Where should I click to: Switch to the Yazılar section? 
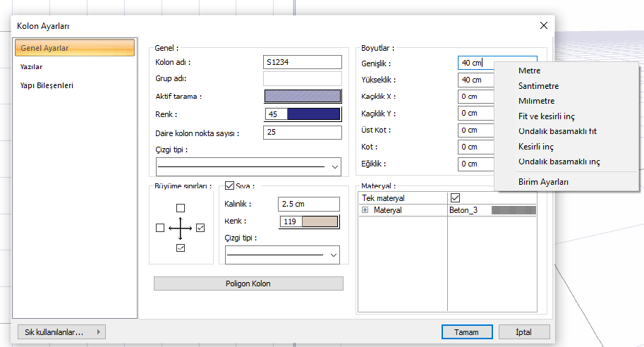[32, 67]
